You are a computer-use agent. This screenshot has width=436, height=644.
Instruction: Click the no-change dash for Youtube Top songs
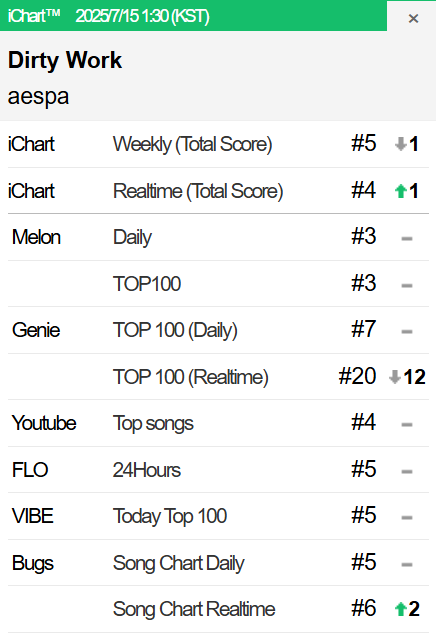pyautogui.click(x=406, y=424)
